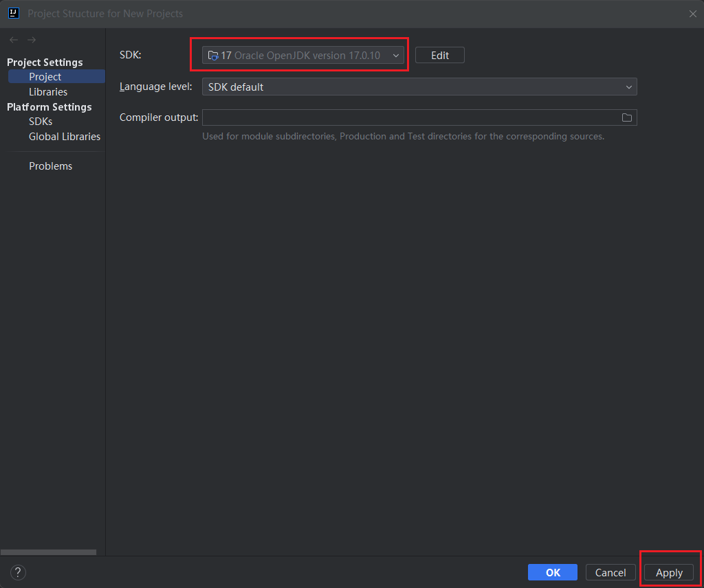Click the Compiler output label

coord(159,117)
